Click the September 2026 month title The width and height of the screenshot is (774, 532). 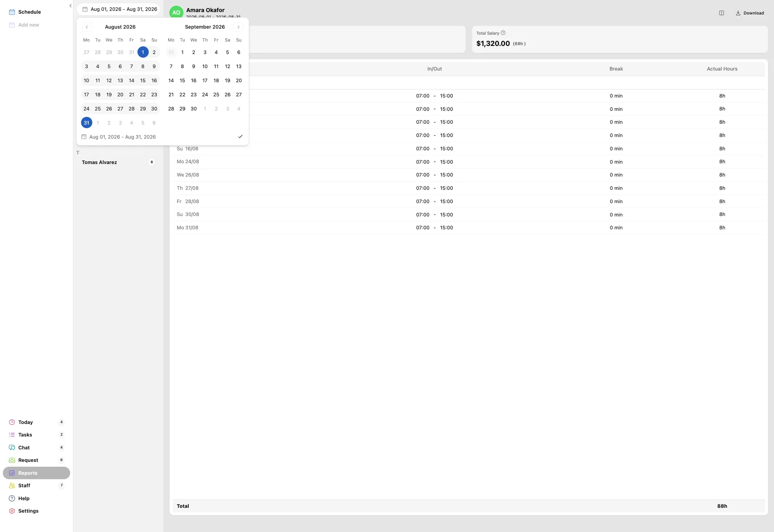click(x=205, y=27)
